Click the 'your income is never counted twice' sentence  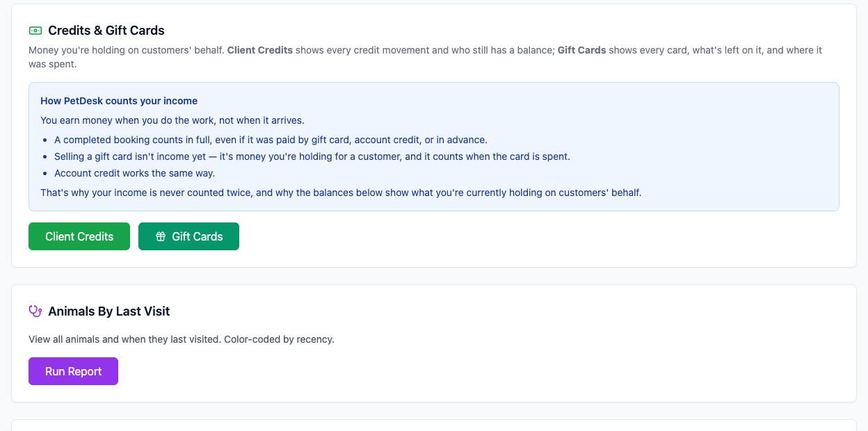coord(341,193)
